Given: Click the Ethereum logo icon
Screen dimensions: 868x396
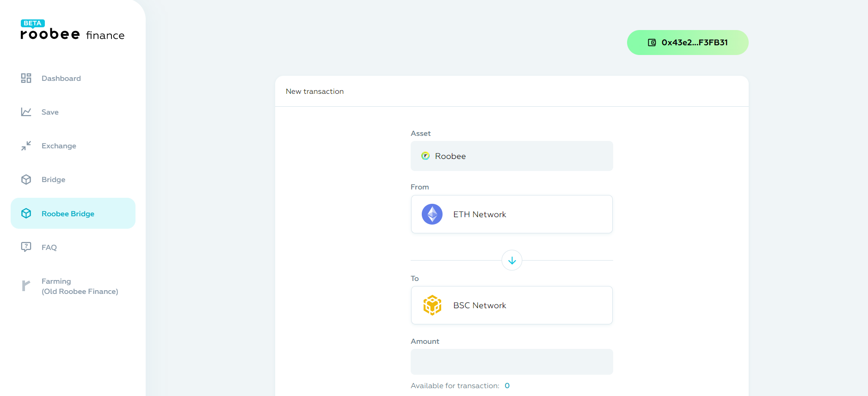Looking at the screenshot, I should click(x=432, y=214).
